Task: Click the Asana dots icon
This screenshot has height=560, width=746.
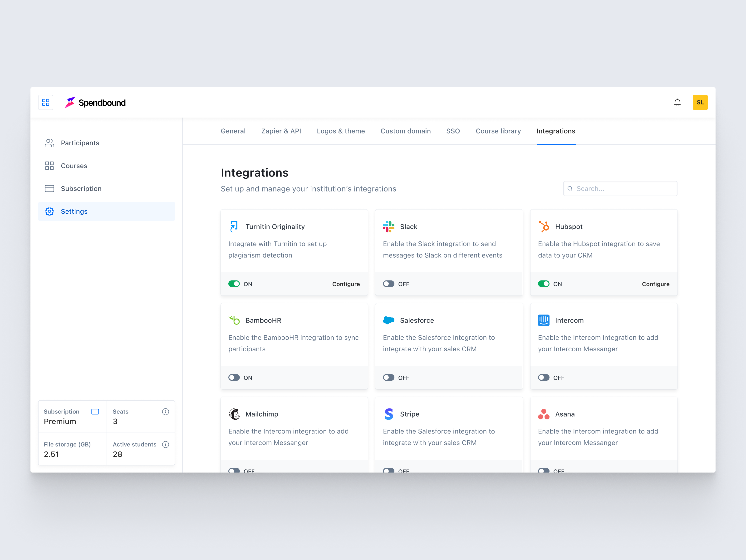Action: 544,414
